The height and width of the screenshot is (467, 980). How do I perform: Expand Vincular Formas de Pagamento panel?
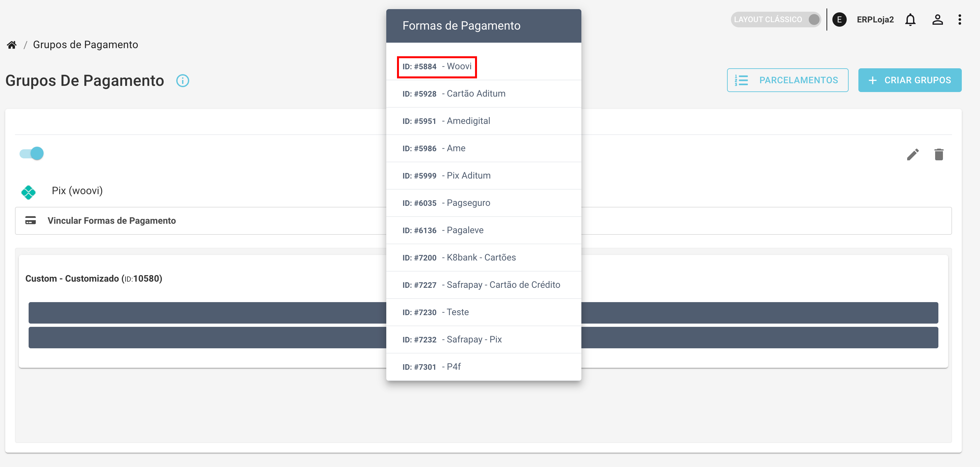coord(112,221)
